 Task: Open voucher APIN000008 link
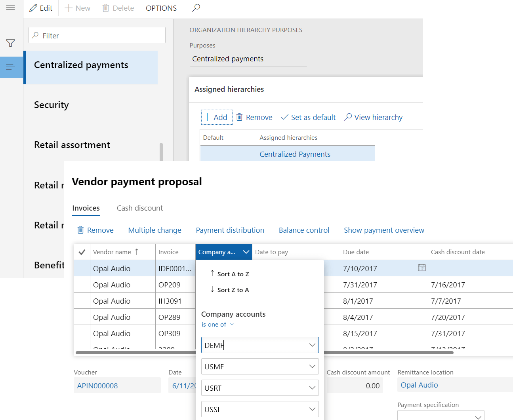click(x=97, y=386)
